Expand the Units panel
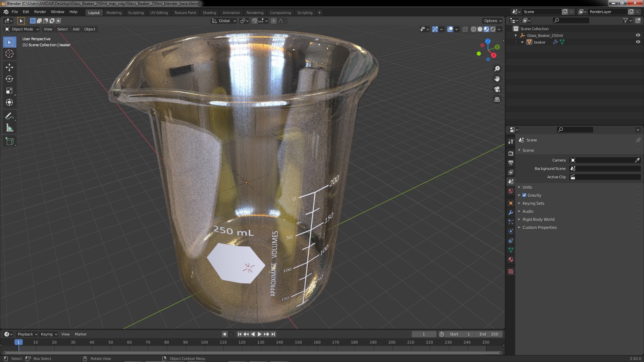The image size is (644, 362). coord(527,187)
